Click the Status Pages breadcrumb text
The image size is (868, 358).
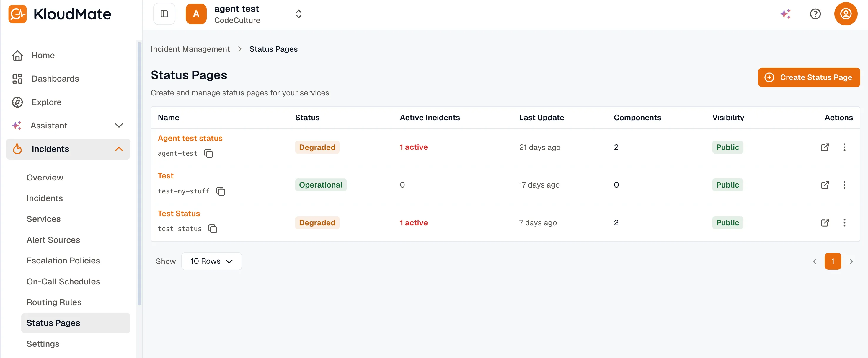click(x=273, y=49)
